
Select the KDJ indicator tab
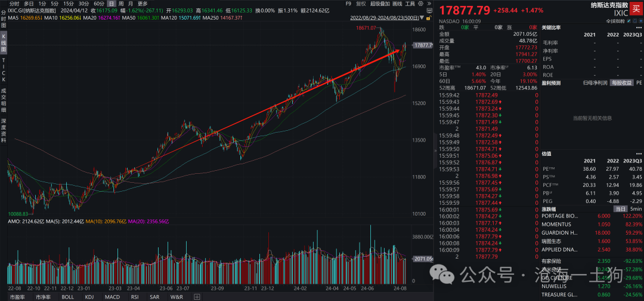(89, 296)
